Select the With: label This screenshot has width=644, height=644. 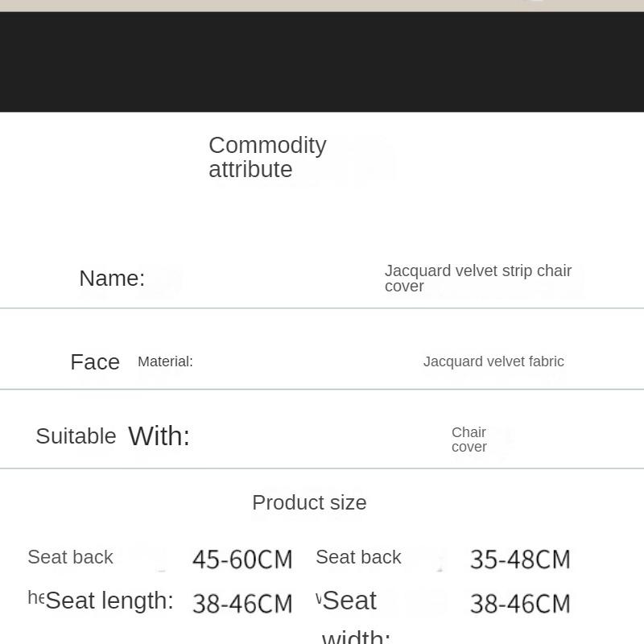tap(159, 436)
